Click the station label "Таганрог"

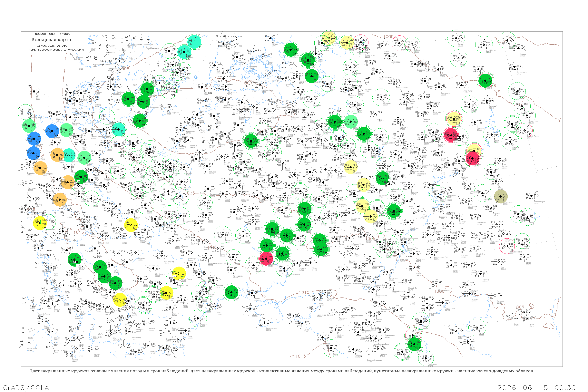click(330, 299)
